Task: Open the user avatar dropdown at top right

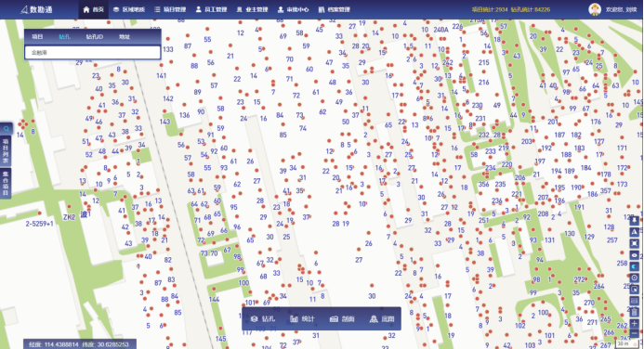Action: click(x=595, y=9)
